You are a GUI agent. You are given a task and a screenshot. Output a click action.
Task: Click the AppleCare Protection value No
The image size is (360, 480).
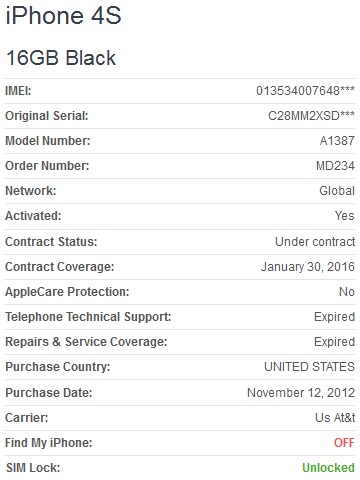coord(347,292)
